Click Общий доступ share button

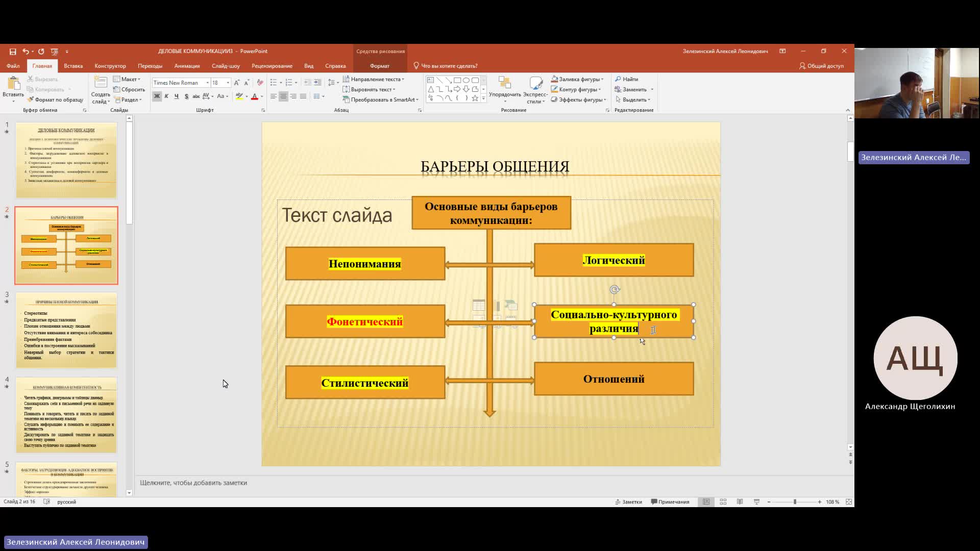tap(821, 66)
